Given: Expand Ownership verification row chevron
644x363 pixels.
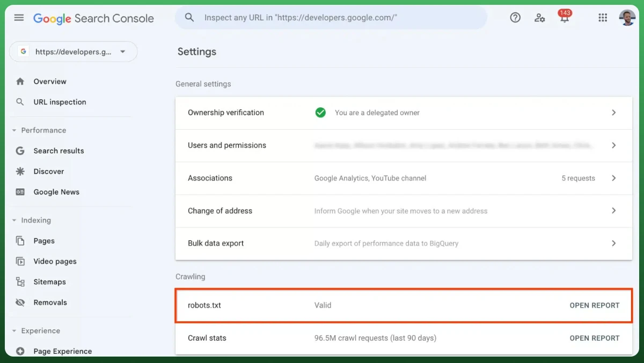Looking at the screenshot, I should [614, 113].
